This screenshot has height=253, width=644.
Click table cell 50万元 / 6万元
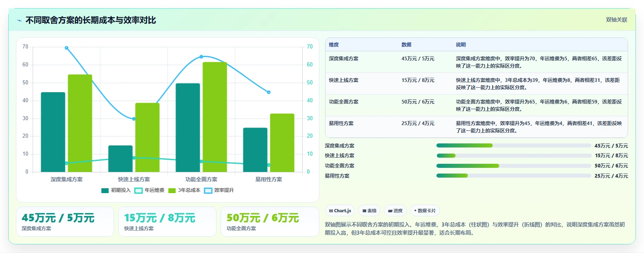tap(418, 102)
